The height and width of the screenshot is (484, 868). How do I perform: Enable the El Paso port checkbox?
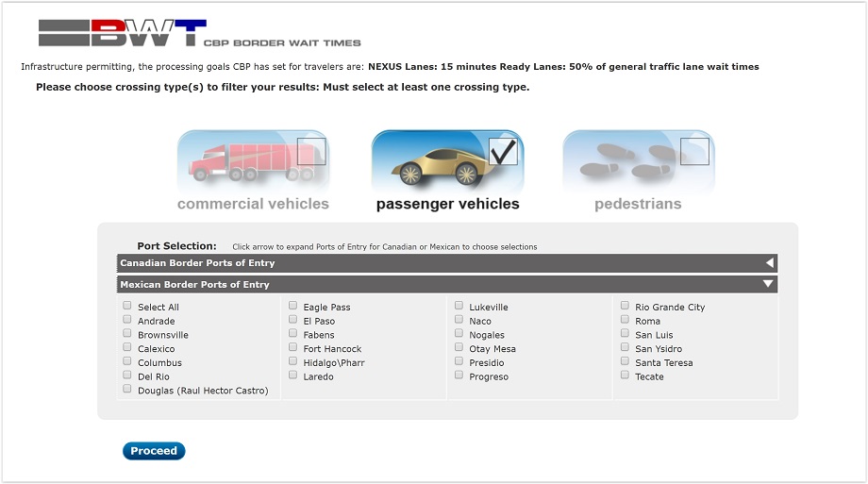(293, 320)
